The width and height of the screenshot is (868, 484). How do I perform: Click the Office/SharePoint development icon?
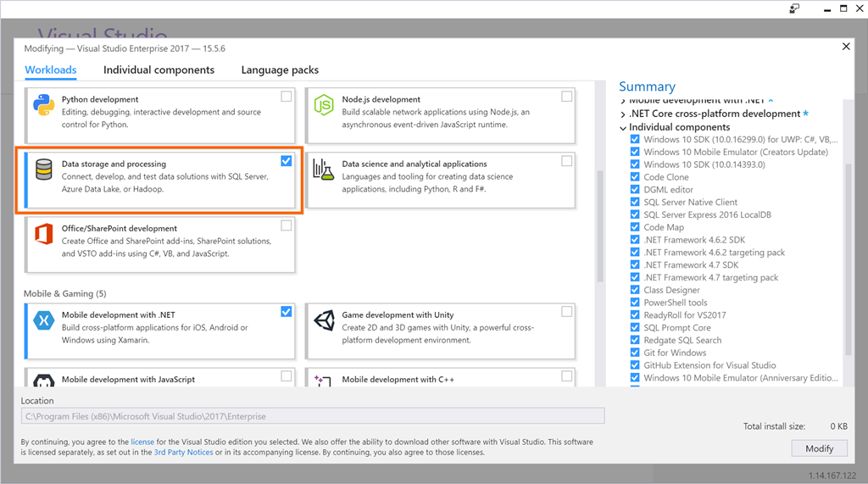pos(44,234)
